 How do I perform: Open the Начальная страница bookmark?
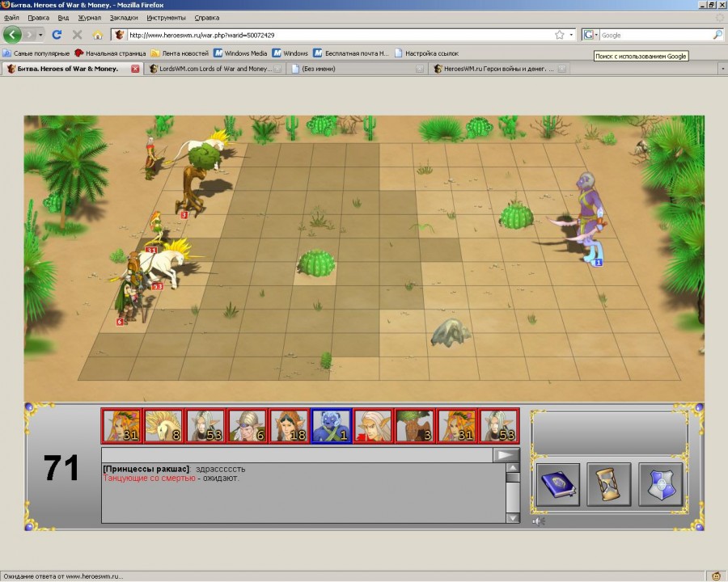point(111,53)
